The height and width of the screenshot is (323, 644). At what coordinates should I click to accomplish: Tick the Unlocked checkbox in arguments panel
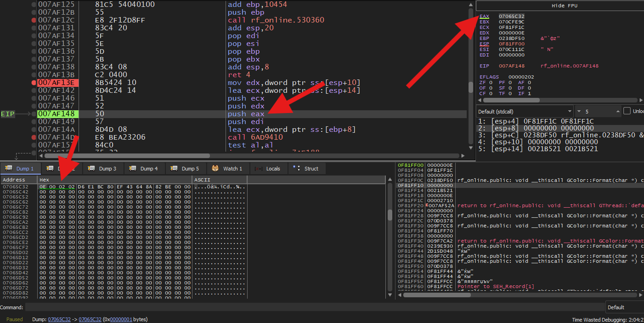pos(627,111)
